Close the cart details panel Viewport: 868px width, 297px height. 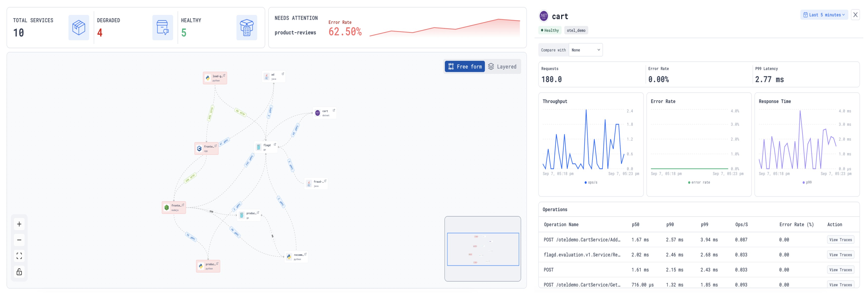click(x=855, y=15)
